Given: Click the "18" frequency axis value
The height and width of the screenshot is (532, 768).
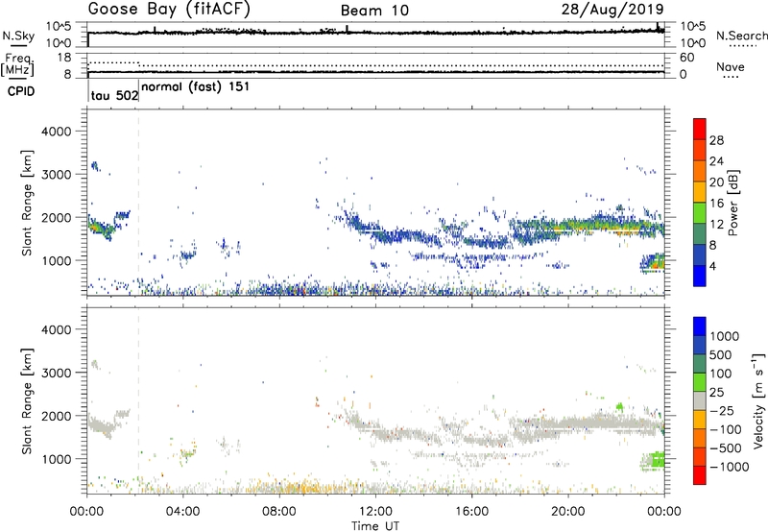Looking at the screenshot, I should point(64,58).
